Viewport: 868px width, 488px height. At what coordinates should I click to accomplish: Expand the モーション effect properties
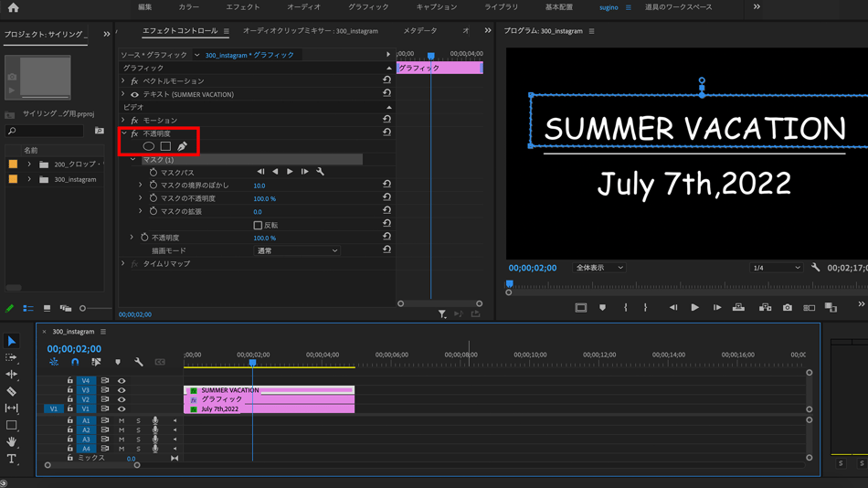coord(123,121)
